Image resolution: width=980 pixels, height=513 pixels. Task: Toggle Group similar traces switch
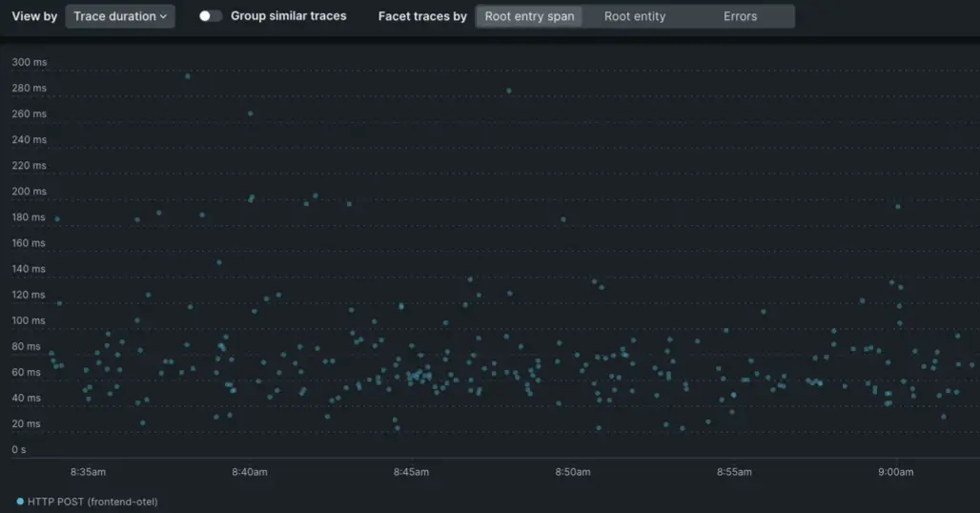coord(211,16)
